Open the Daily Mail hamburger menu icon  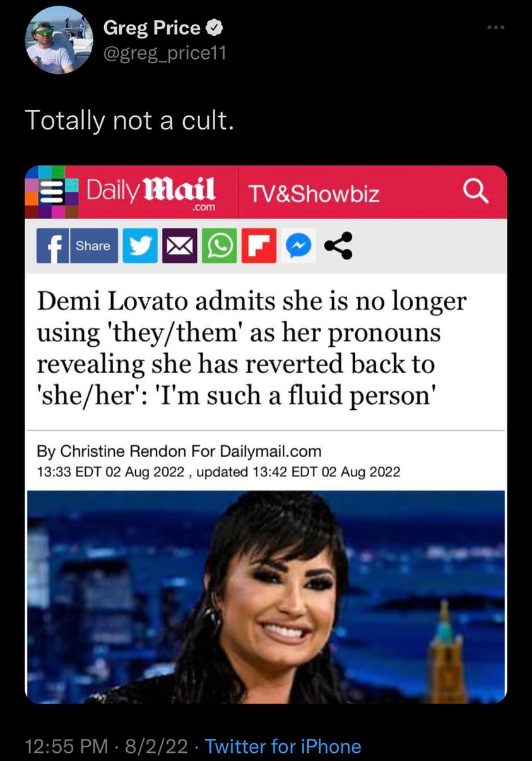[53, 192]
